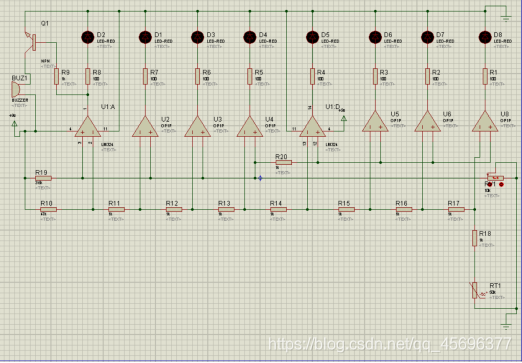Select resistor R14 body
This screenshot has width=522, height=363.
click(278, 209)
